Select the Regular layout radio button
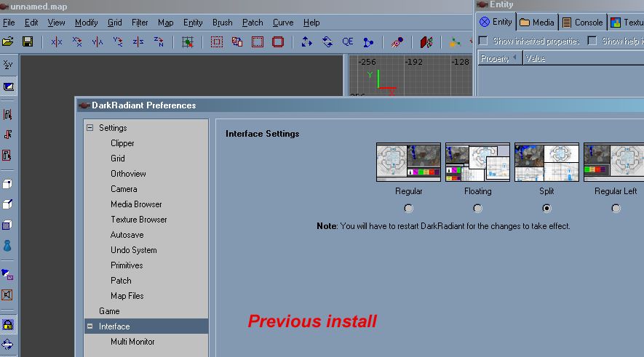 [x=408, y=209]
